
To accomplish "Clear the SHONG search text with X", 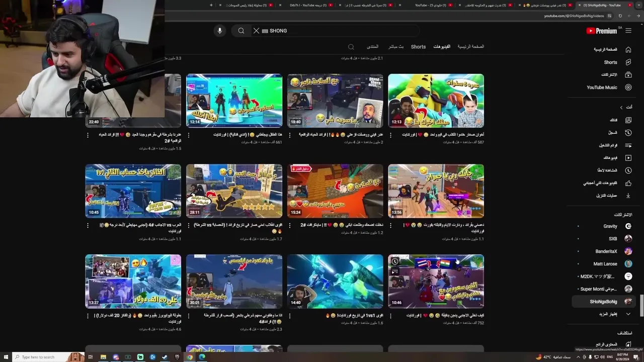I will [x=256, y=31].
